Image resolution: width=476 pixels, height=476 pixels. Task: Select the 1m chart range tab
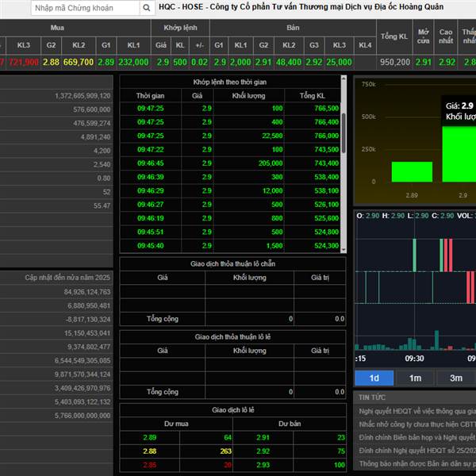[415, 378]
